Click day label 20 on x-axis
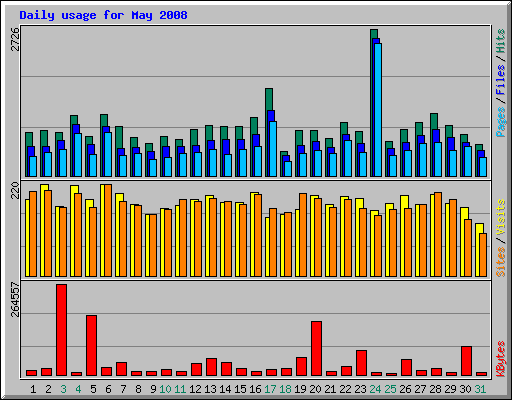This screenshot has width=512, height=400. click(x=315, y=389)
